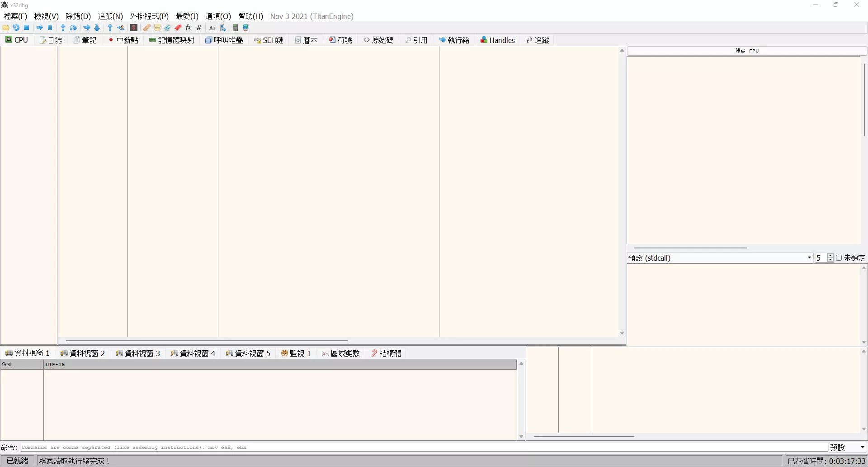
Task: Increment the argument count stepper
Action: (x=830, y=256)
